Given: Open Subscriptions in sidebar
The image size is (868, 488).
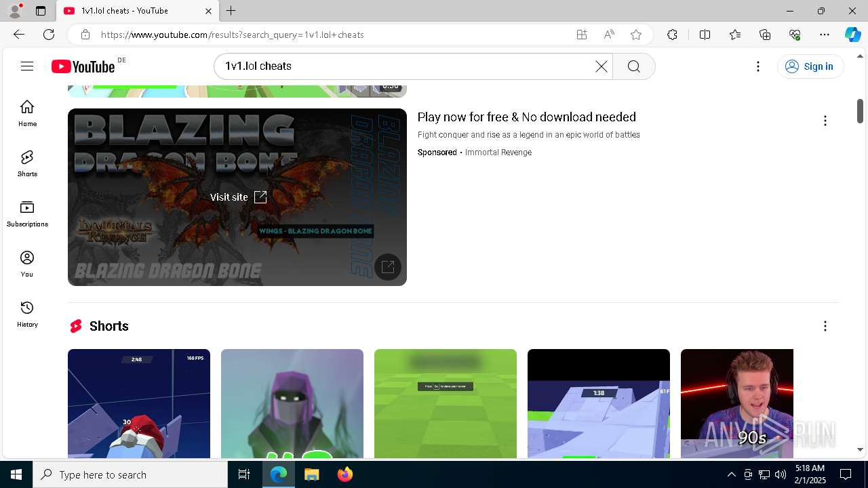Looking at the screenshot, I should (x=27, y=213).
